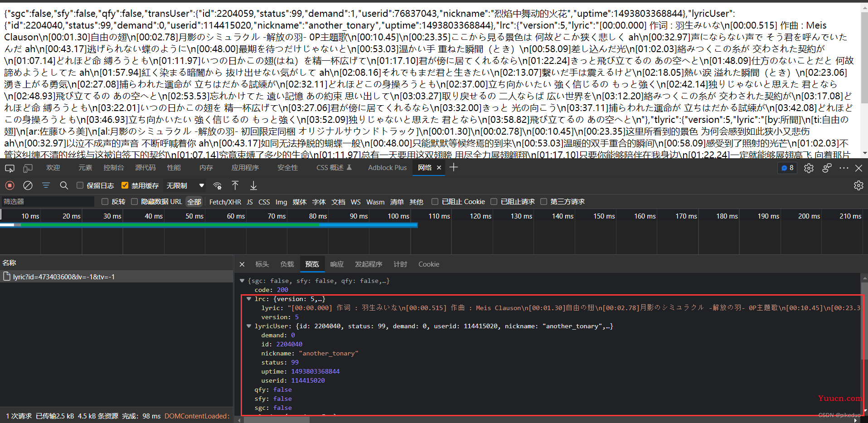Enable 已阻止请求 checkbox
This screenshot has width=868, height=423.
coord(494,202)
